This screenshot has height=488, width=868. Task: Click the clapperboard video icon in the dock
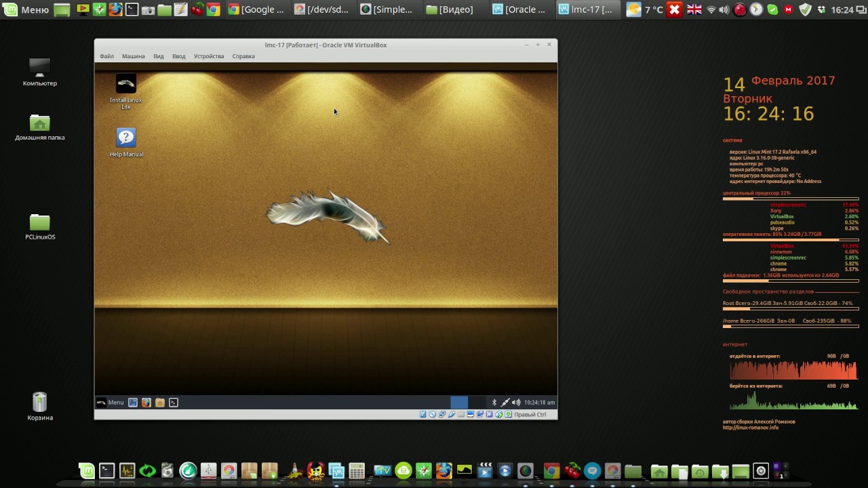point(484,470)
